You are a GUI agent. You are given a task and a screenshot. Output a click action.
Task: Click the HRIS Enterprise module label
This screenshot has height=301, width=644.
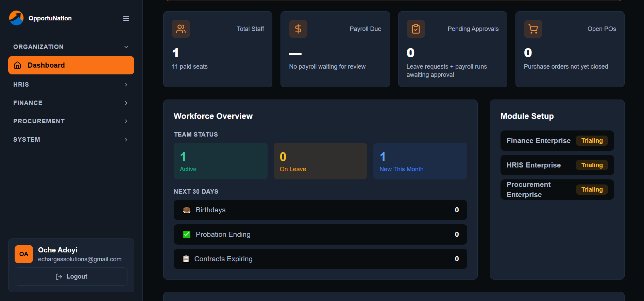tap(533, 165)
